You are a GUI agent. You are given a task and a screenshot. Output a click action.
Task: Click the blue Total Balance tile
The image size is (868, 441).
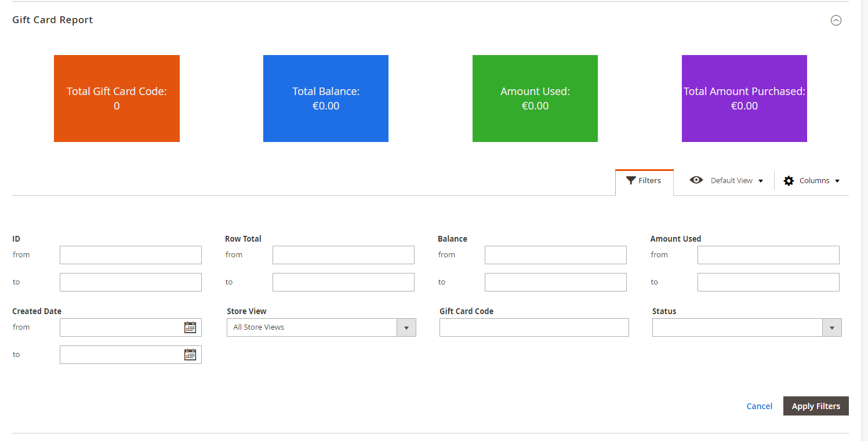(x=326, y=99)
